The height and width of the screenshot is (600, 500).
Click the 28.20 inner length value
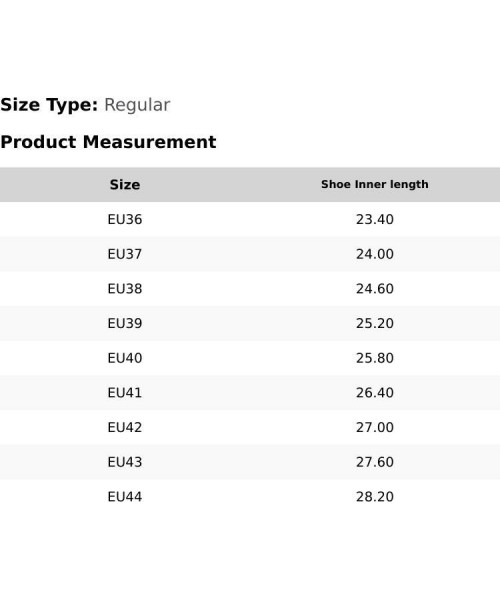click(375, 497)
